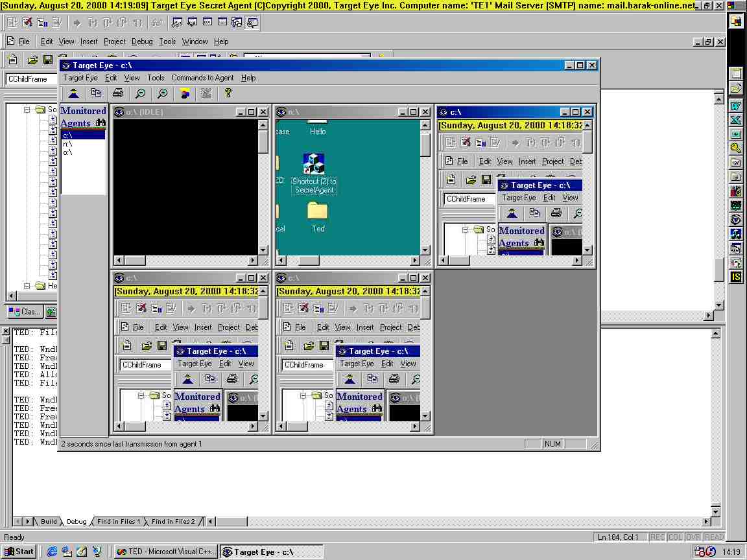Image resolution: width=747 pixels, height=560 pixels.
Task: Click the agent figure icon in Target Eye toolbar
Action: [73, 93]
